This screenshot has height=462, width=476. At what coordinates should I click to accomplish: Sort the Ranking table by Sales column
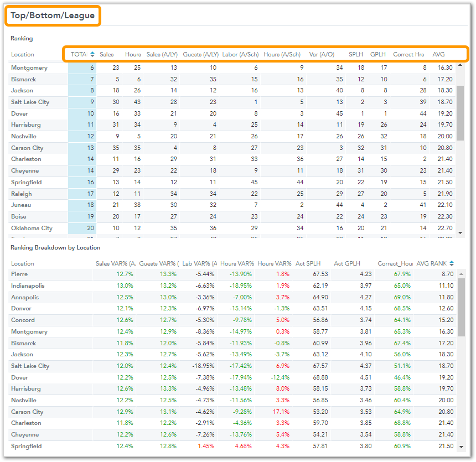coord(106,54)
